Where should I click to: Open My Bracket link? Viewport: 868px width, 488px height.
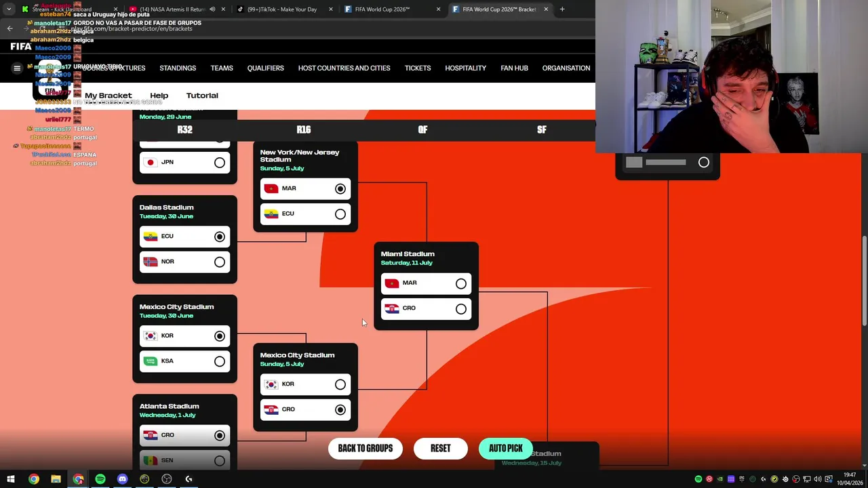coord(108,96)
